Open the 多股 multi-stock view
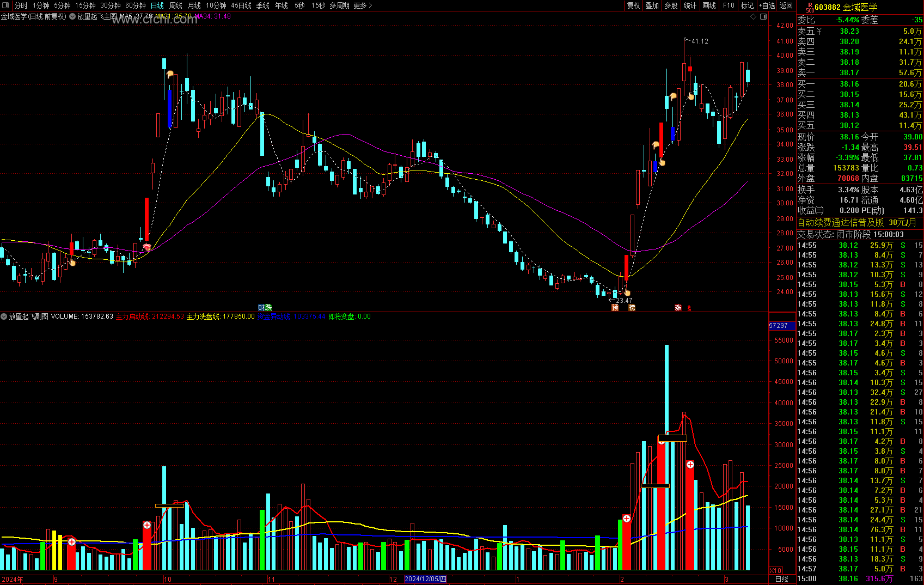924x585 pixels. tap(671, 5)
